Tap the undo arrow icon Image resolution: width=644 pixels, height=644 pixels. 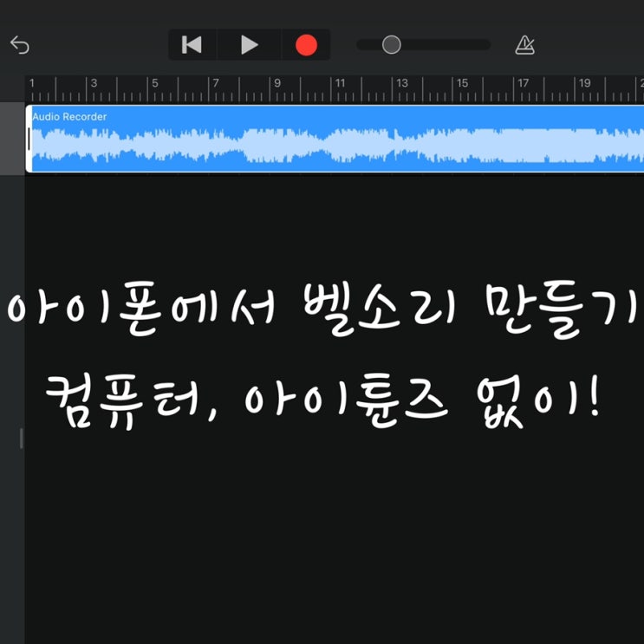pos(20,45)
